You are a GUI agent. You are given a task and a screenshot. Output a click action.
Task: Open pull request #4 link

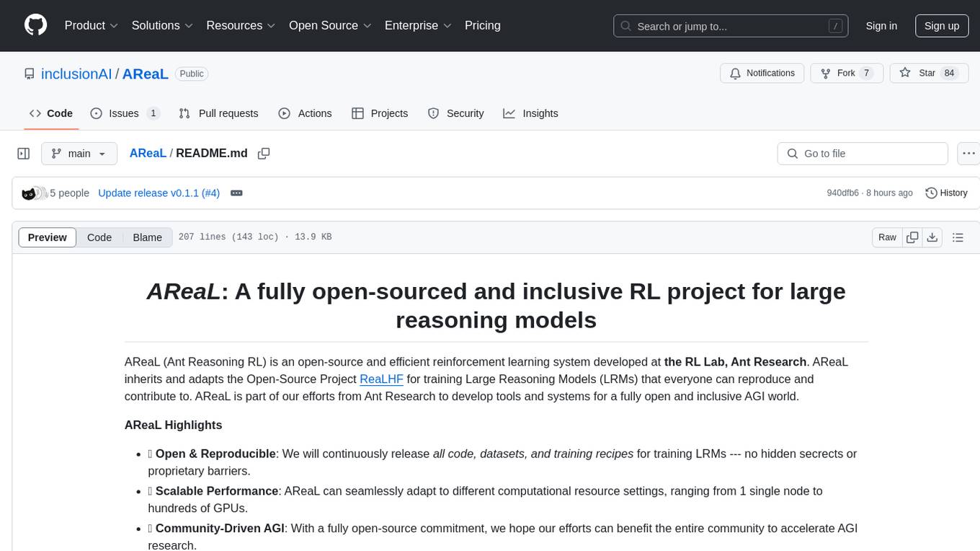(211, 193)
